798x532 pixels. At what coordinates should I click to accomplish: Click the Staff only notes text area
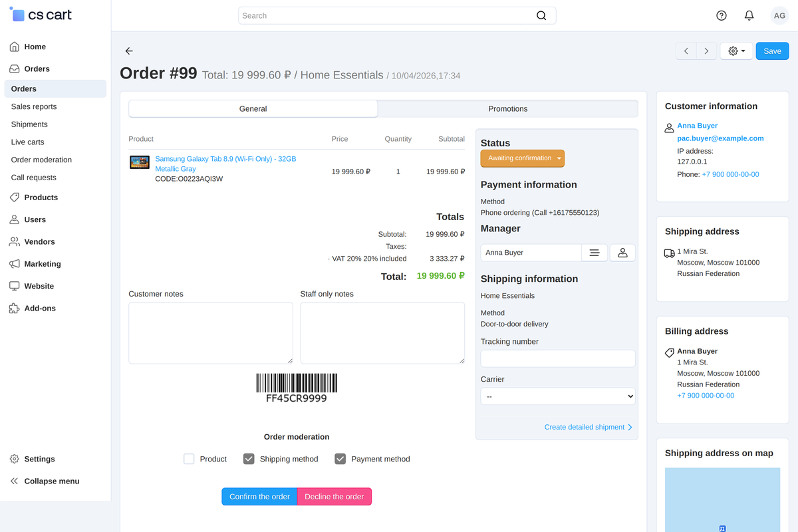pos(382,333)
